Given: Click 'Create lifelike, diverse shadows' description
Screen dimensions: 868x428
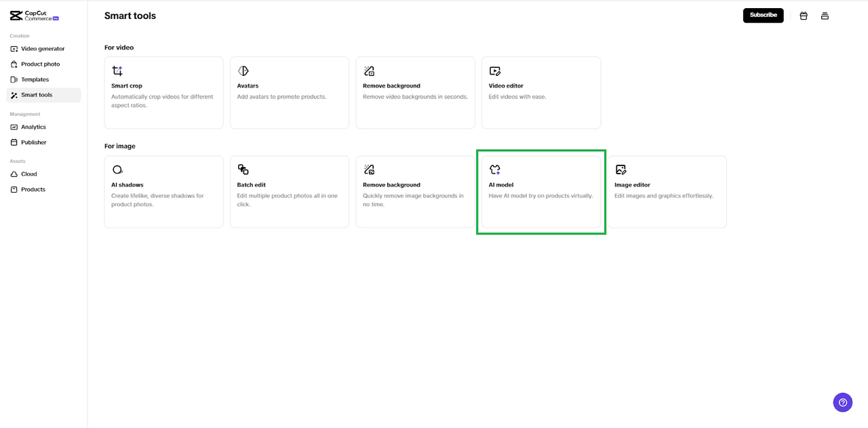Looking at the screenshot, I should point(157,200).
